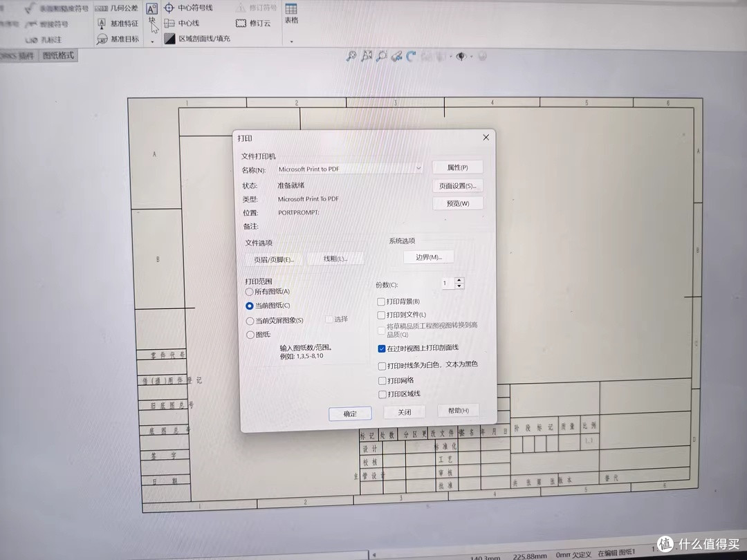
Task: Select the 孔标注 hole callout tool
Action: (44, 39)
